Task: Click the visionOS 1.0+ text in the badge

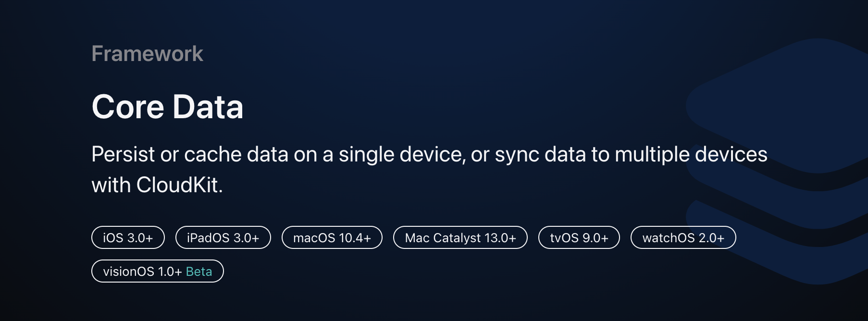Action: (x=142, y=272)
